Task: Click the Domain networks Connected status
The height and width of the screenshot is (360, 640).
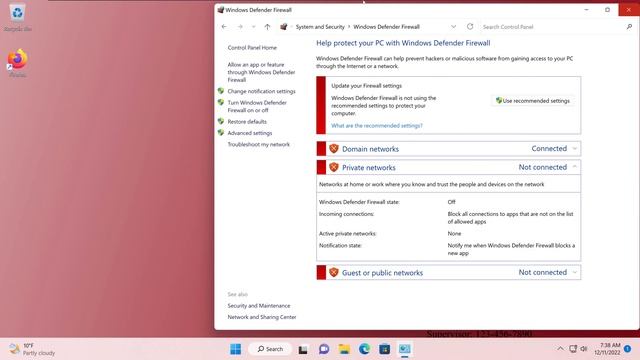Action: tap(549, 149)
